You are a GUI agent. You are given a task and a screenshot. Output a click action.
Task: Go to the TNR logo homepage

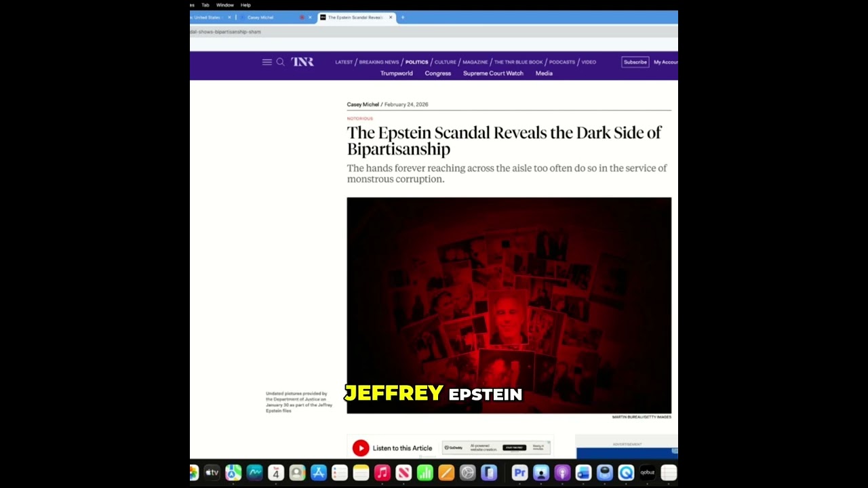pyautogui.click(x=302, y=62)
